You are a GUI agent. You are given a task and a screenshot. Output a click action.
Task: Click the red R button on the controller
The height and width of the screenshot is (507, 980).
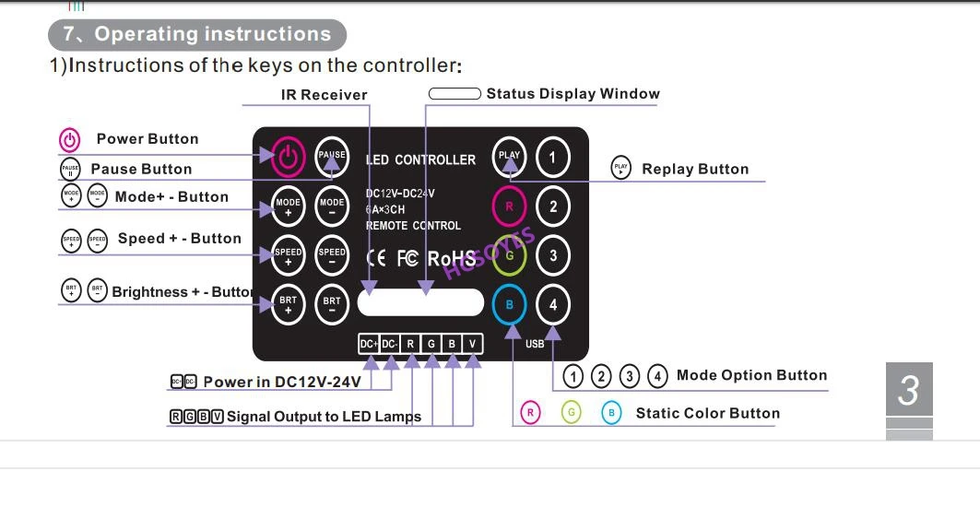pyautogui.click(x=510, y=206)
